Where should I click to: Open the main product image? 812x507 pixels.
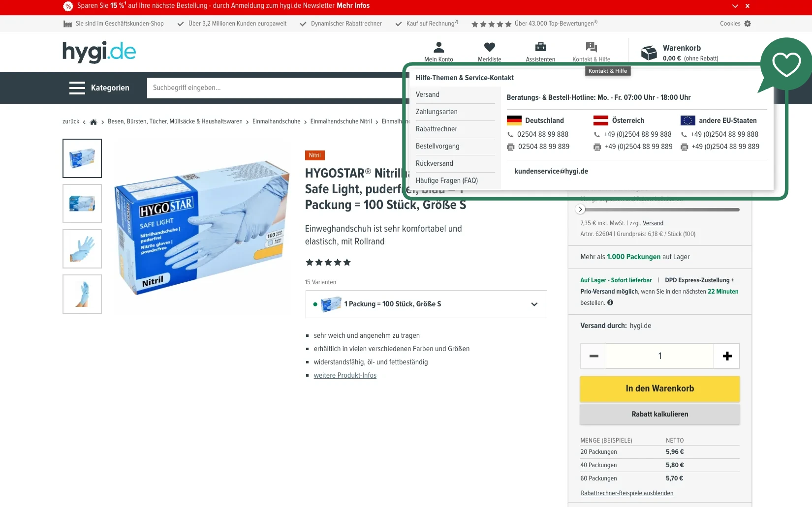coord(202,227)
